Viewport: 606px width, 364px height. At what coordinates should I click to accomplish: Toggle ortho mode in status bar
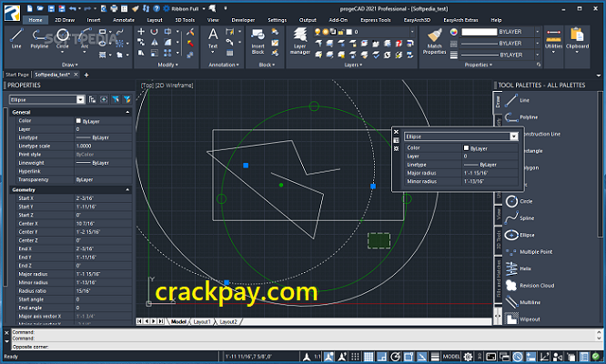point(381,357)
